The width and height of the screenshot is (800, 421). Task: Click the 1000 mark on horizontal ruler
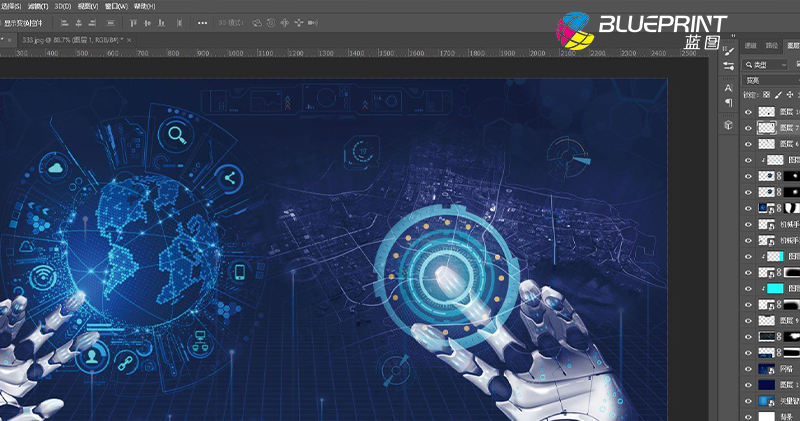tap(236, 53)
